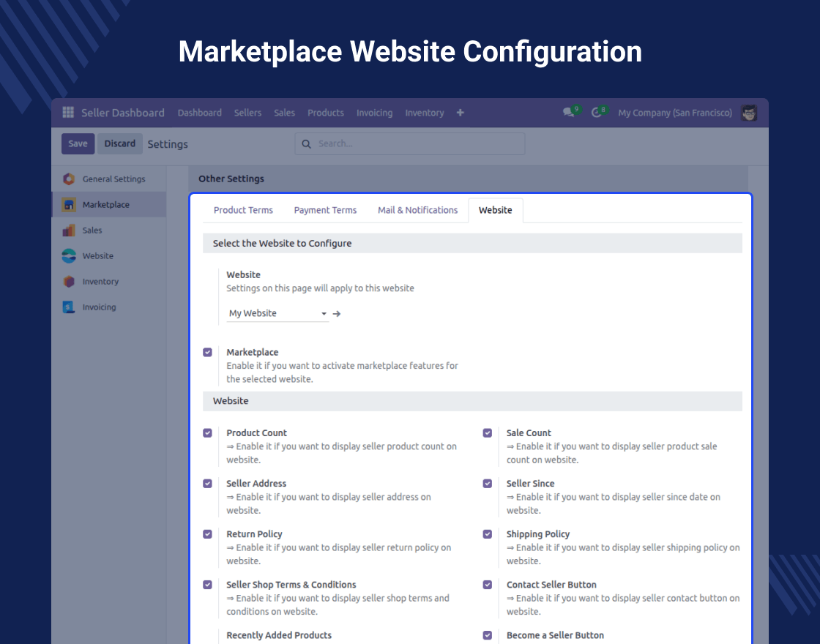Click the search magnifier icon
Image resolution: width=820 pixels, height=644 pixels.
pyautogui.click(x=307, y=143)
